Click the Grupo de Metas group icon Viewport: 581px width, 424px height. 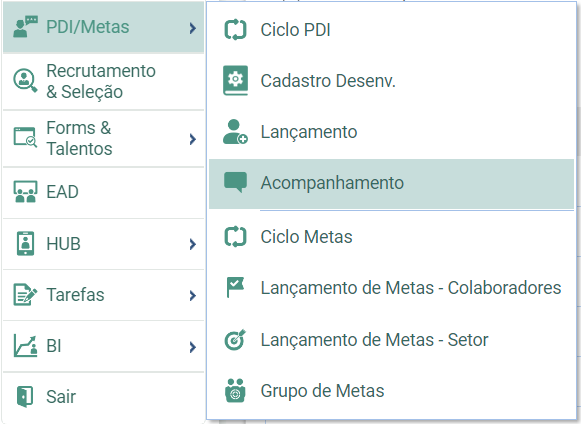point(235,390)
